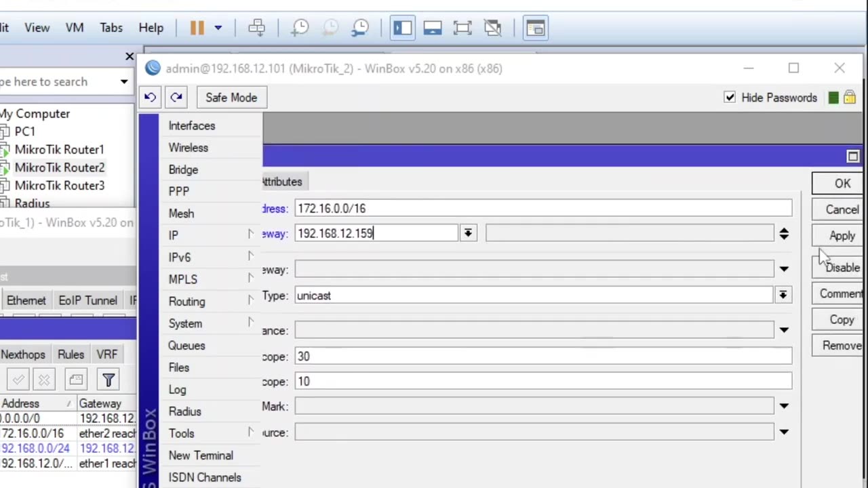Expand the IP submenu
Image resolution: width=868 pixels, height=488 pixels.
[210, 235]
